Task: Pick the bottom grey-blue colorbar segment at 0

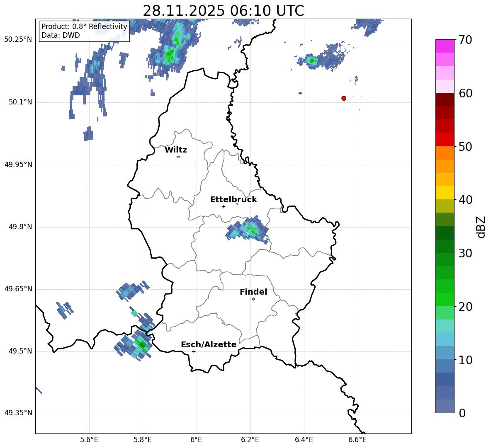Action: [445, 406]
